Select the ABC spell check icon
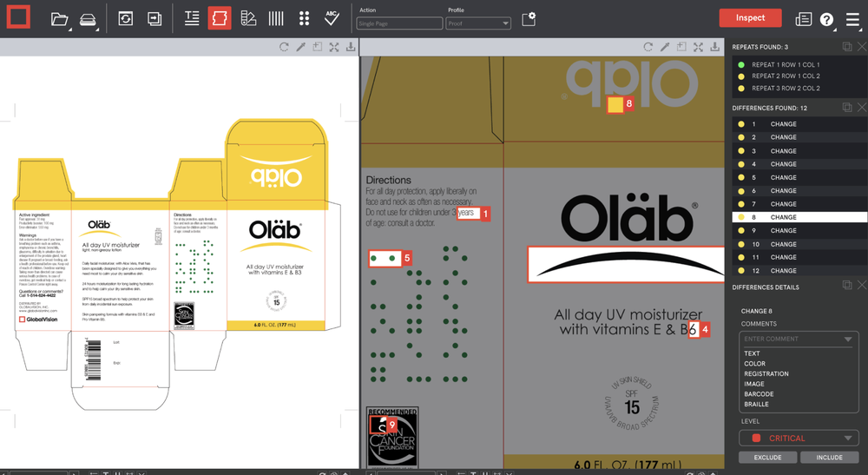This screenshot has width=868, height=475. tap(332, 18)
